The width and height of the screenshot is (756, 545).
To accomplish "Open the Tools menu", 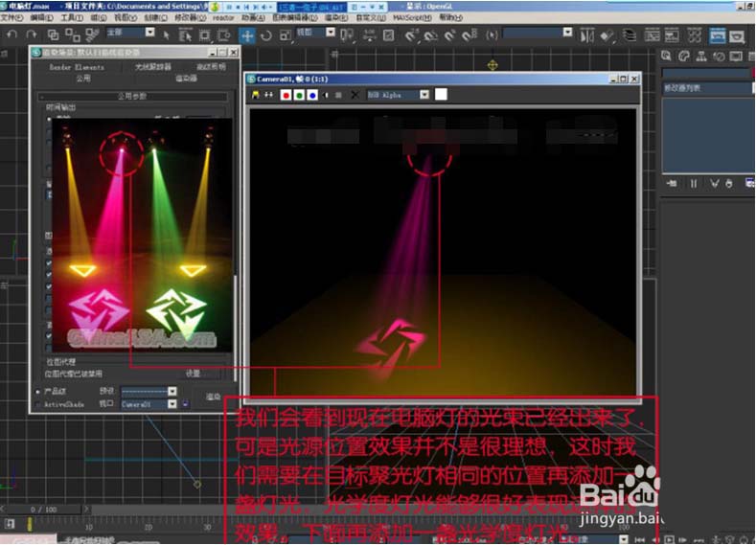I will [72, 17].
